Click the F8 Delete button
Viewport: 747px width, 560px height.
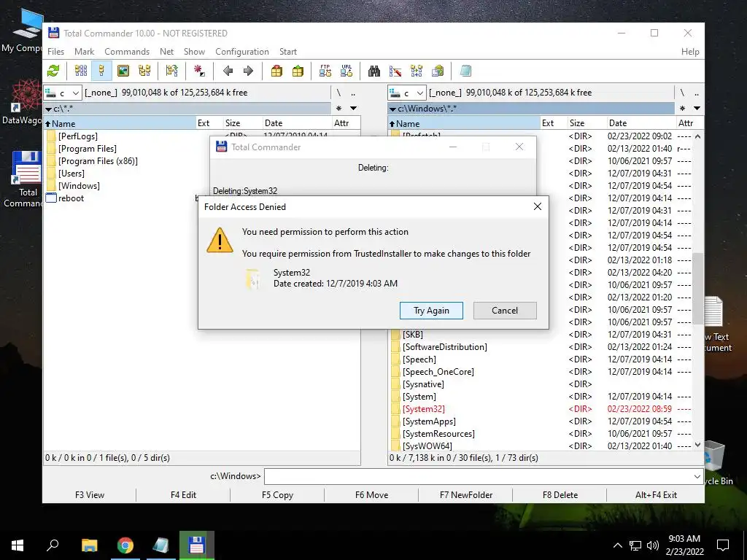560,495
